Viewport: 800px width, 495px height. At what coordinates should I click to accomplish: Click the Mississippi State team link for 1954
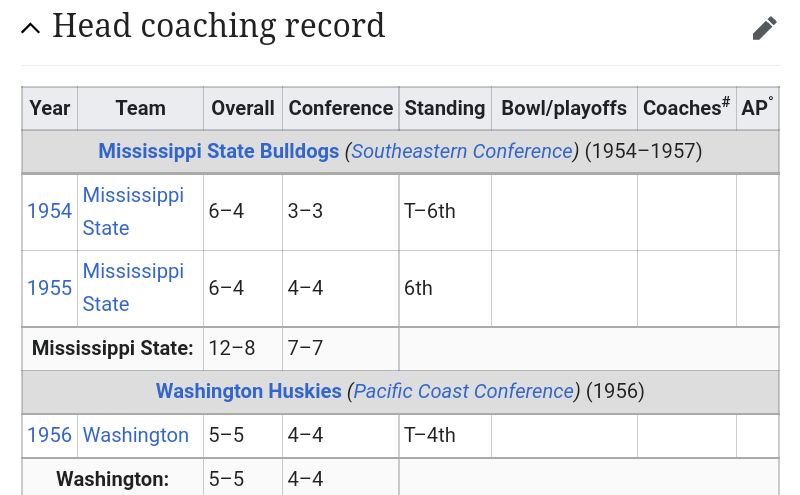132,211
